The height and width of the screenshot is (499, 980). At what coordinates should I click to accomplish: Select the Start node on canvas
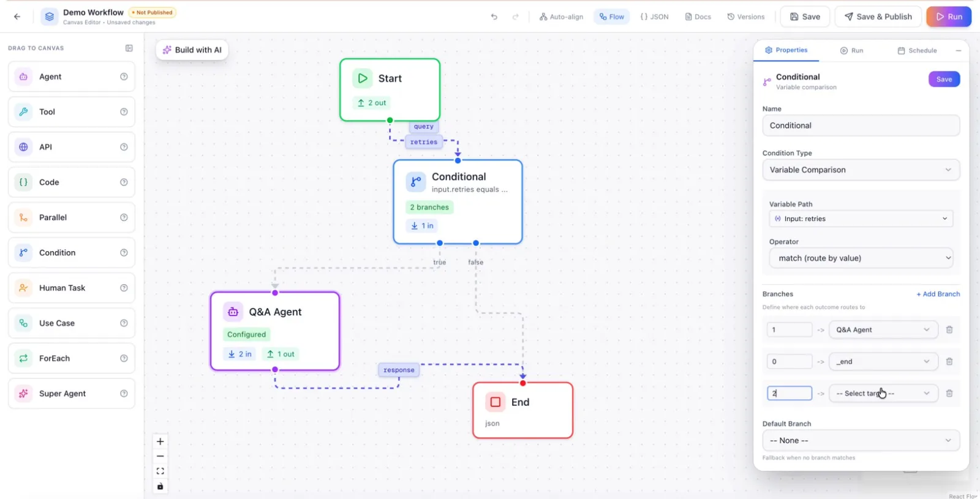coord(390,90)
